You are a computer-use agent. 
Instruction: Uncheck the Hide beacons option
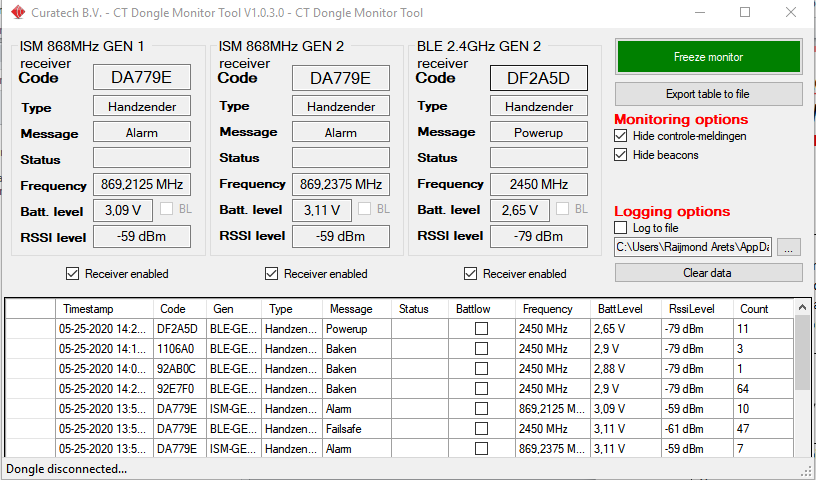pos(621,155)
